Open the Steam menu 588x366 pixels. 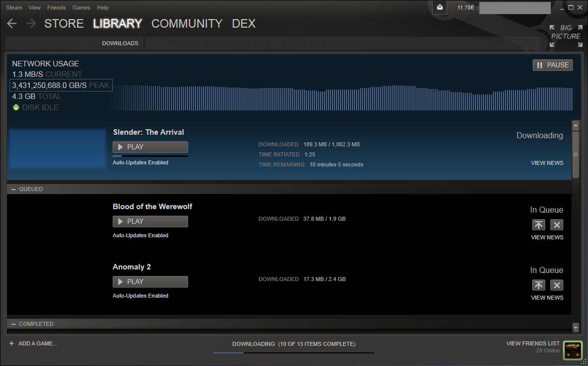14,8
